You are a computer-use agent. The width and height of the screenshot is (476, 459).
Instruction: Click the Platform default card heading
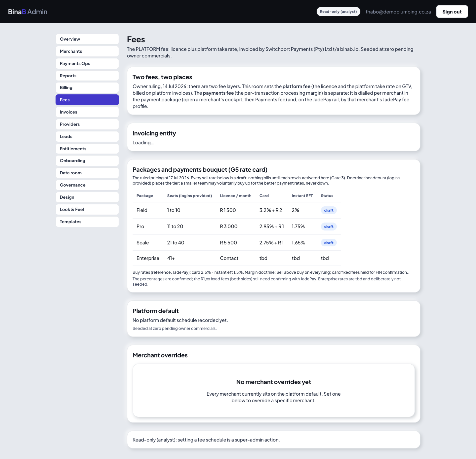pos(155,311)
